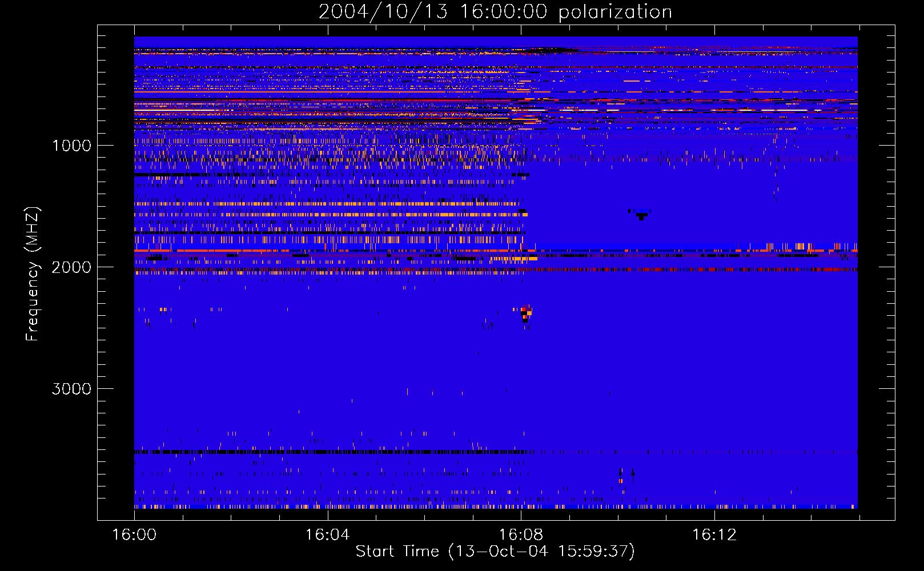This screenshot has width=924, height=571.
Task: Click the plot title "2004/10/13 16:00:00 polarization"
Action: coord(495,12)
